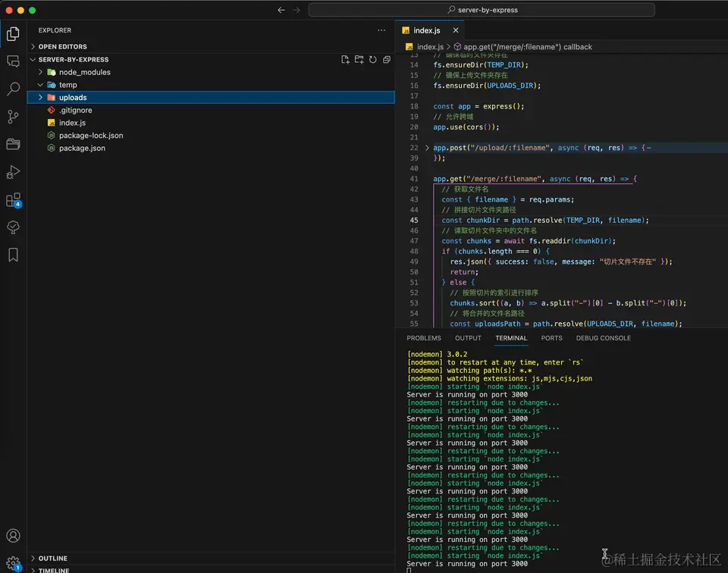Open the chat sidebar icon below Explorer

point(13,61)
